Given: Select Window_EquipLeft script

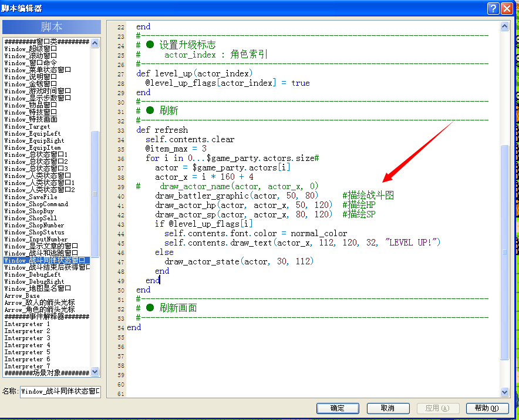Looking at the screenshot, I should coord(32,133).
